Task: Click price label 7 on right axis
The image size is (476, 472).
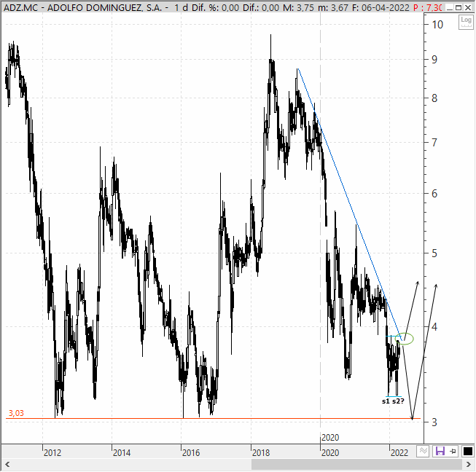Action: pyautogui.click(x=434, y=142)
